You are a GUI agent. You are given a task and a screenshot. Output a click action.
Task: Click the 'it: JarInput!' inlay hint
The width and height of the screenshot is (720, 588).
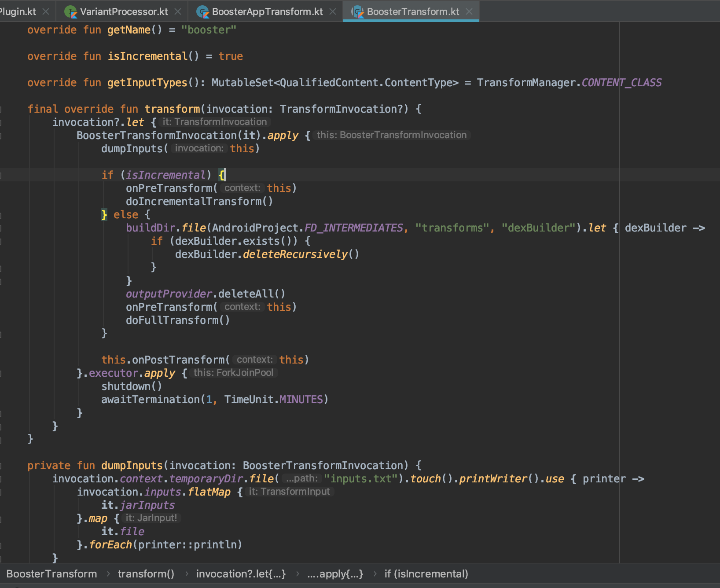tap(151, 518)
